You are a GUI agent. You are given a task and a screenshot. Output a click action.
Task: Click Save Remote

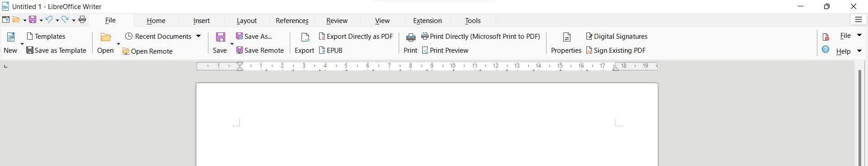(260, 51)
